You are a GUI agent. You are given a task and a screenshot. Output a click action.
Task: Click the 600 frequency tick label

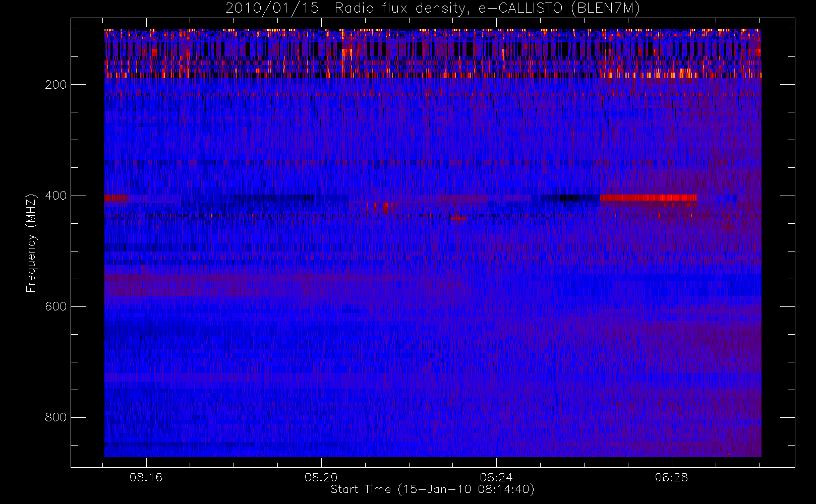55,306
